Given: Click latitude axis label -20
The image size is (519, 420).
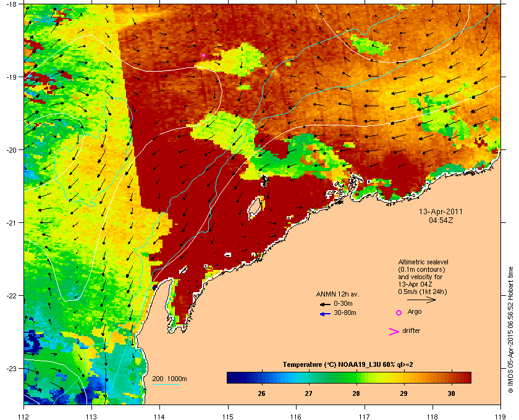Looking at the screenshot, I should (x=11, y=149).
